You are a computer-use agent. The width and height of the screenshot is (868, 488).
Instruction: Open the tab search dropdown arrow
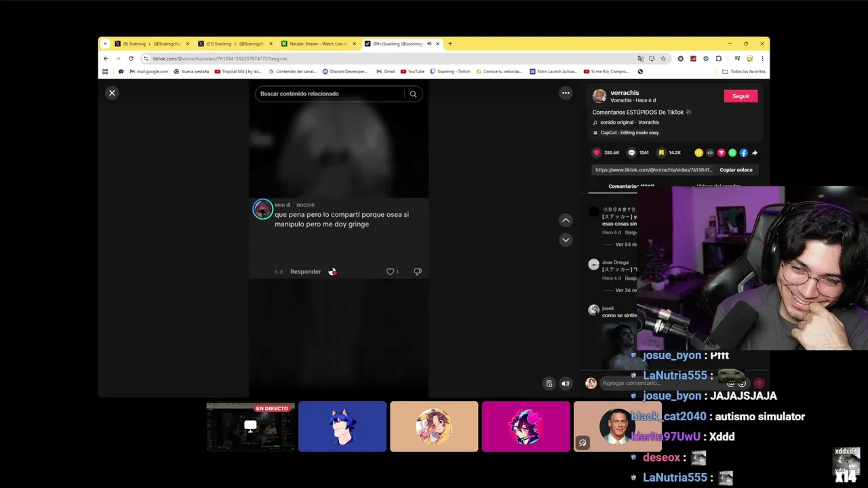pos(104,44)
